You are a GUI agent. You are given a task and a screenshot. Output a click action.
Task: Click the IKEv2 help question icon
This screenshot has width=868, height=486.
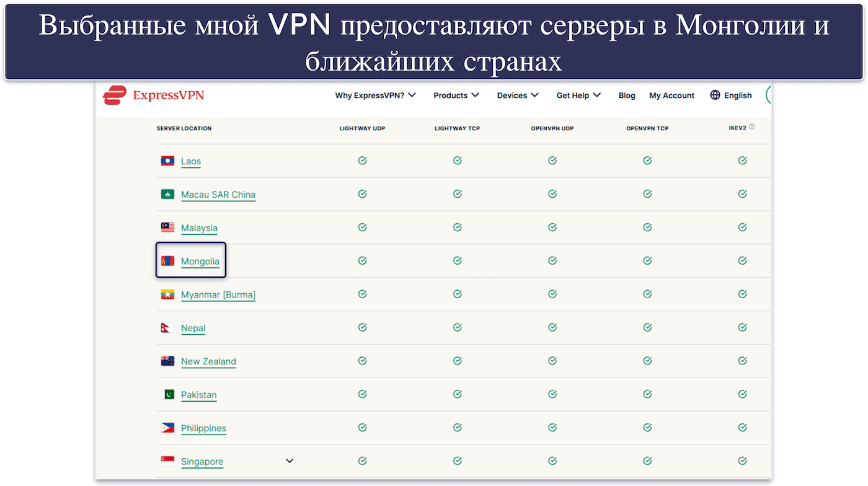click(x=752, y=127)
